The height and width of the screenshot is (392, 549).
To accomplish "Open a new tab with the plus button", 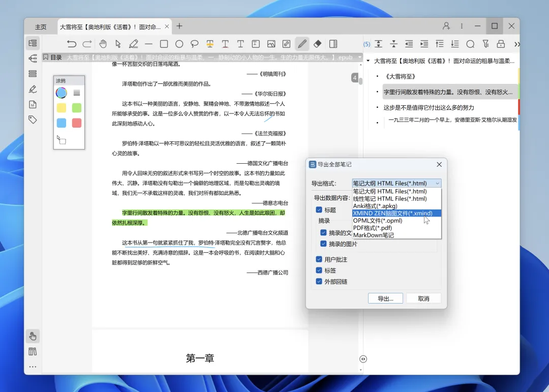I will (x=179, y=26).
